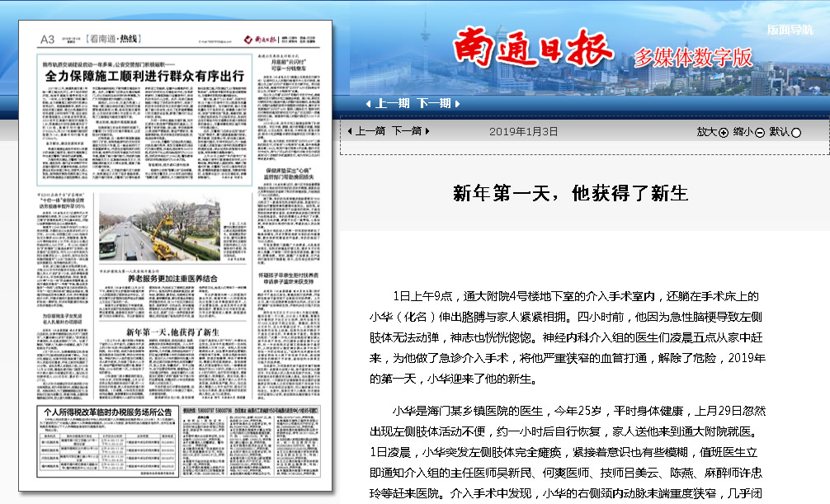Select the 默认 default size circle

point(796,132)
